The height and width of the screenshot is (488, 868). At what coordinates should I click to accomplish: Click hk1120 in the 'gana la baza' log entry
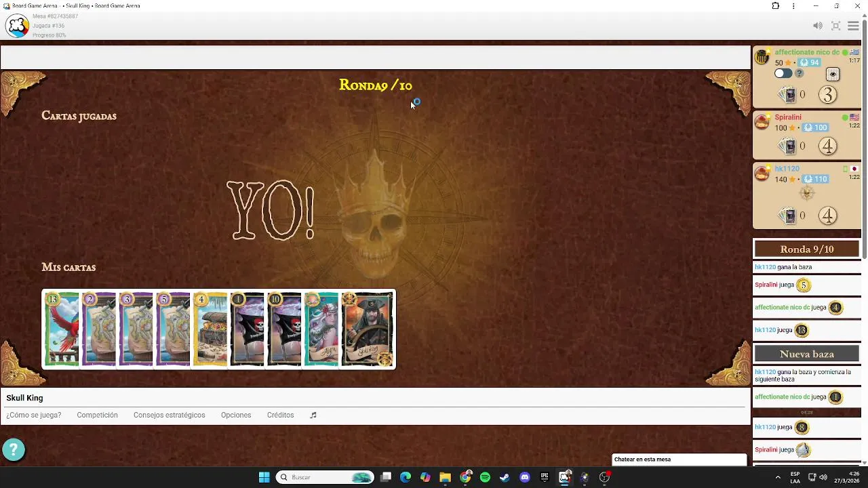[x=765, y=267]
